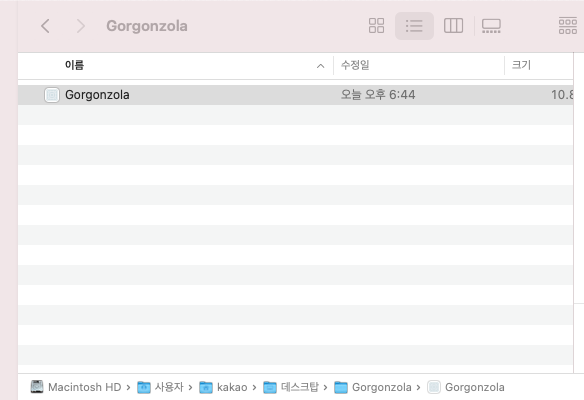Switch to column view
Screen dimensions: 584x400
[453, 26]
